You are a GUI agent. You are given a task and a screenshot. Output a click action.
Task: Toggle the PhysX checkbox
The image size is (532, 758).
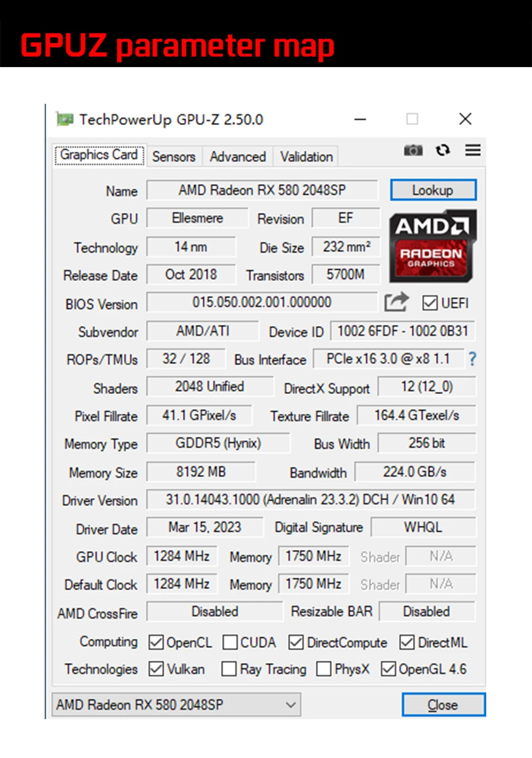coord(323,669)
